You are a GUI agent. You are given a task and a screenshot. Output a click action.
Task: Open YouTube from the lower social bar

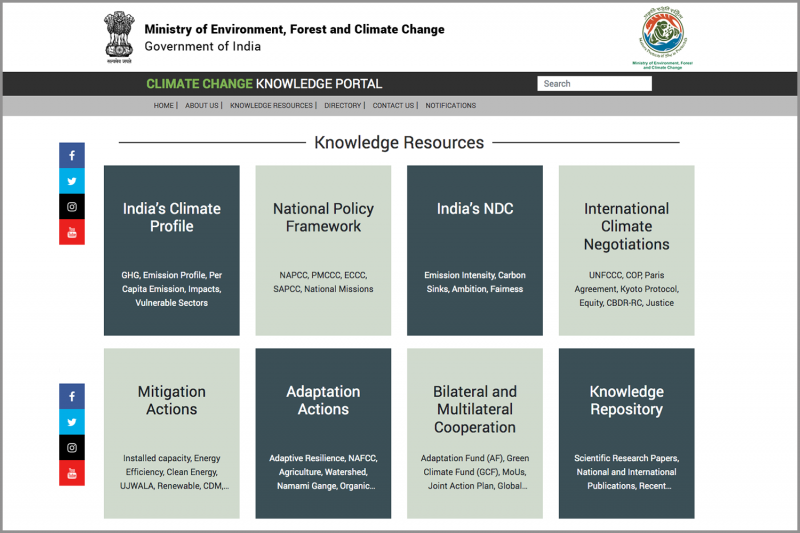click(72, 473)
